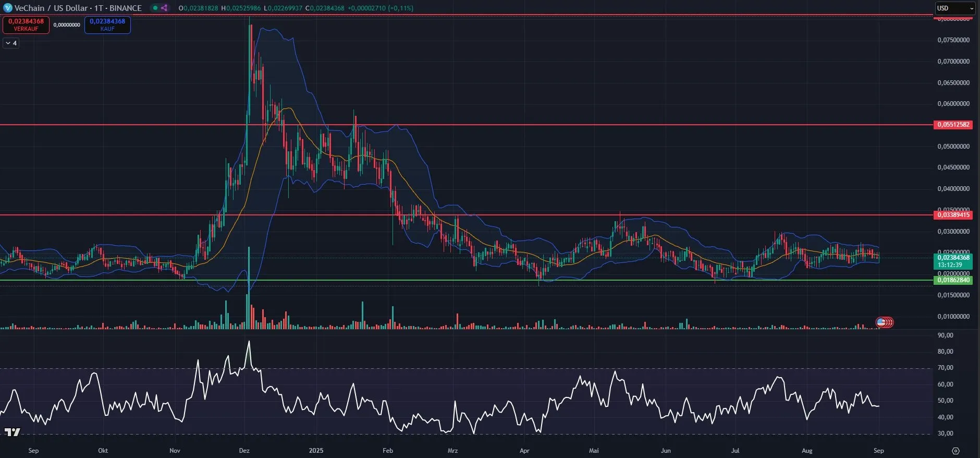Click the opening price value 0,02381828
Screen dimensions: 980x458
pyautogui.click(x=200, y=8)
